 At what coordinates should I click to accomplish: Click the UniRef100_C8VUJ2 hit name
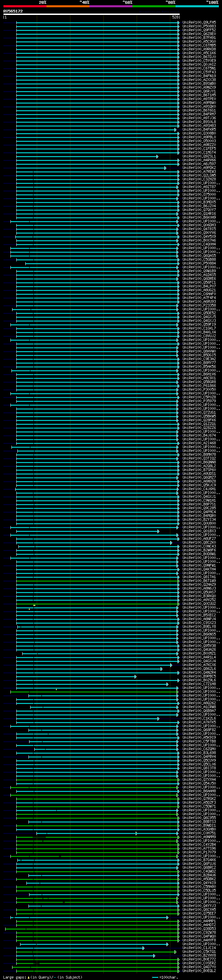(199, 336)
